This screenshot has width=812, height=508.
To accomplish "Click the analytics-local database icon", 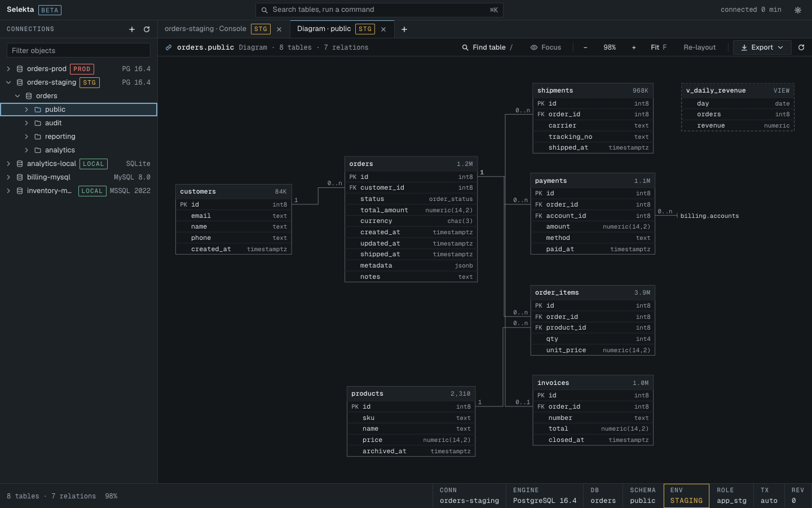I will (x=20, y=164).
